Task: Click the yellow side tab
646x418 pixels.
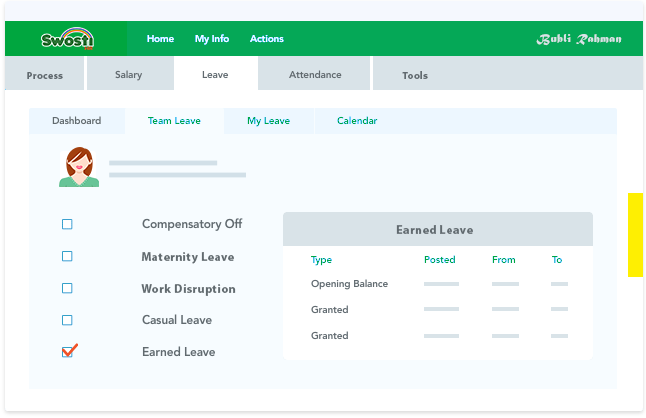Action: point(635,235)
